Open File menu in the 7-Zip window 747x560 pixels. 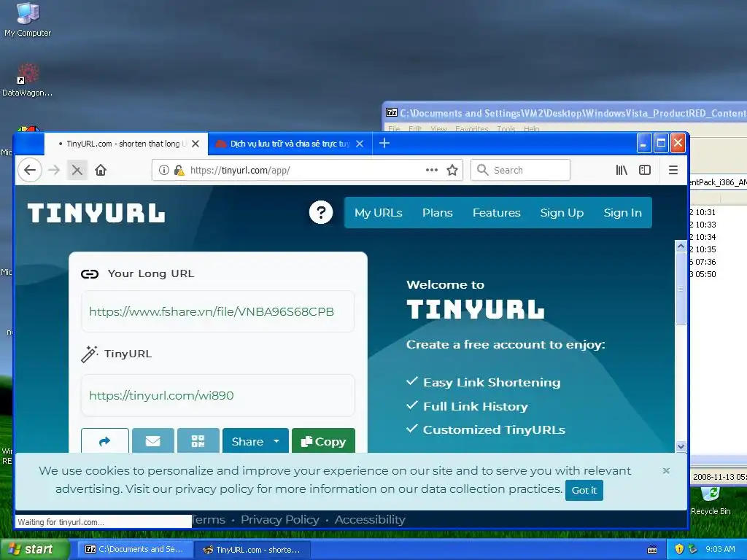click(x=394, y=129)
